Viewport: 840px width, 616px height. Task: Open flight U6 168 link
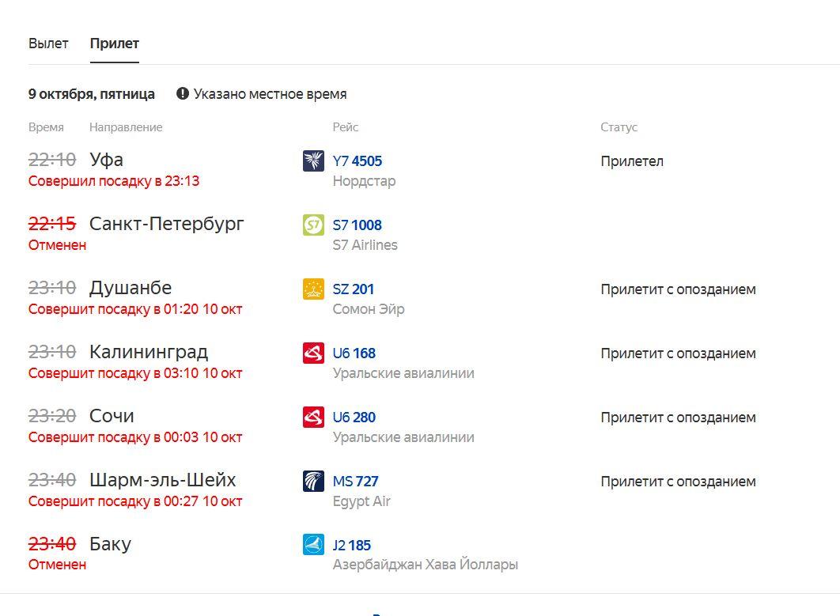click(354, 353)
